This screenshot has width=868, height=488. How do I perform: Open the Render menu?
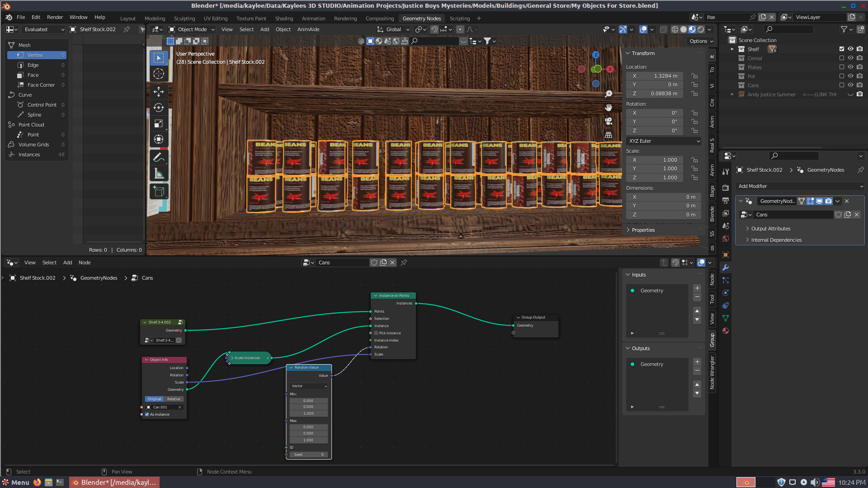pos(55,17)
